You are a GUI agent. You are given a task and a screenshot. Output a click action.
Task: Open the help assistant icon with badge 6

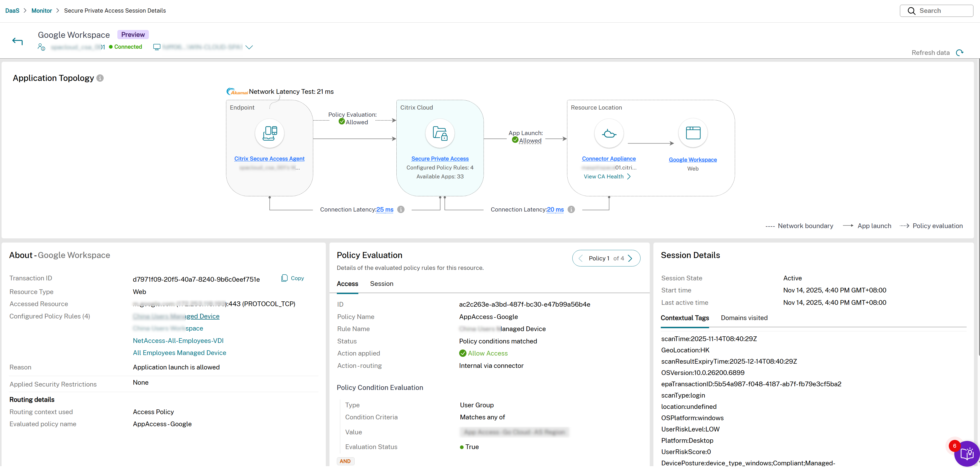pos(967,454)
